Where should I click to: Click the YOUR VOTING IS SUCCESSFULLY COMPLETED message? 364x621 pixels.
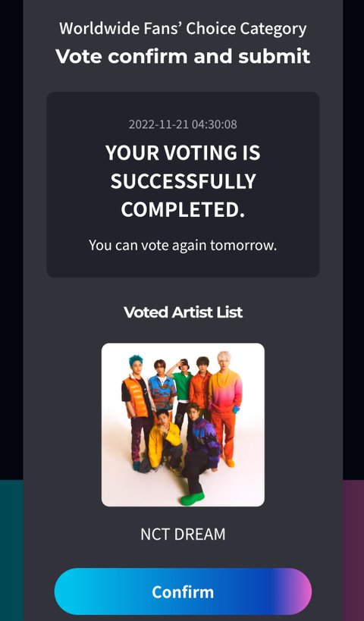pyautogui.click(x=183, y=181)
